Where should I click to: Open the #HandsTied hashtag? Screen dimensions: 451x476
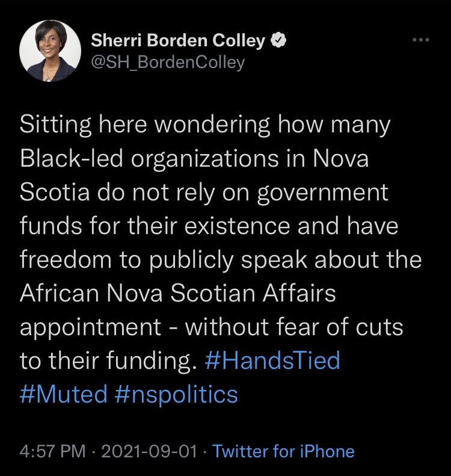click(x=272, y=360)
